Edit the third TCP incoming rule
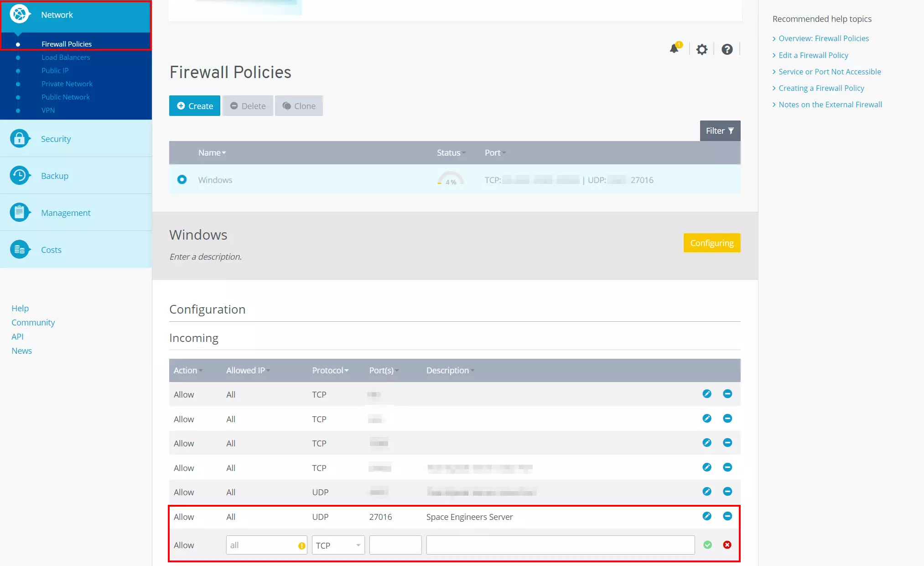 pos(707,442)
